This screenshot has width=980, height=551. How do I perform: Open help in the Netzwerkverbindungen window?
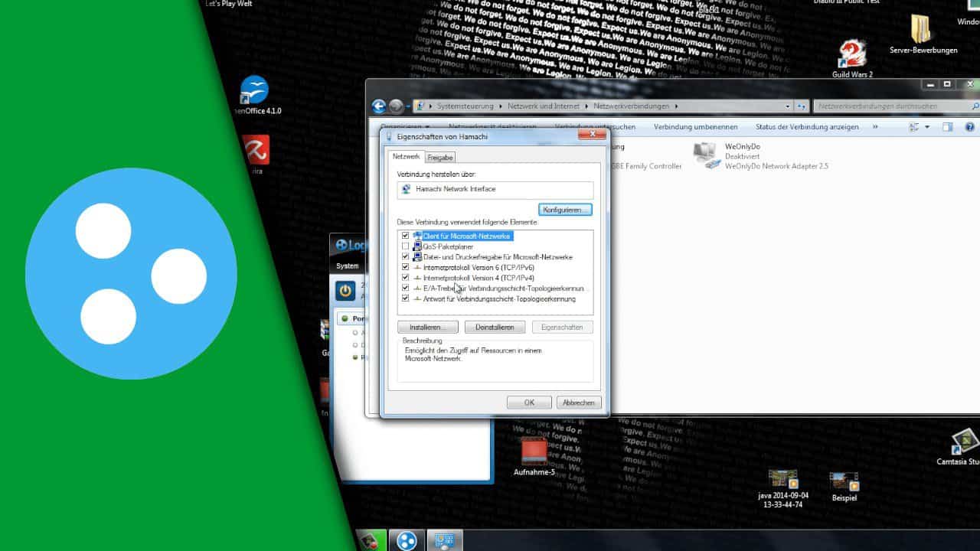(x=969, y=127)
